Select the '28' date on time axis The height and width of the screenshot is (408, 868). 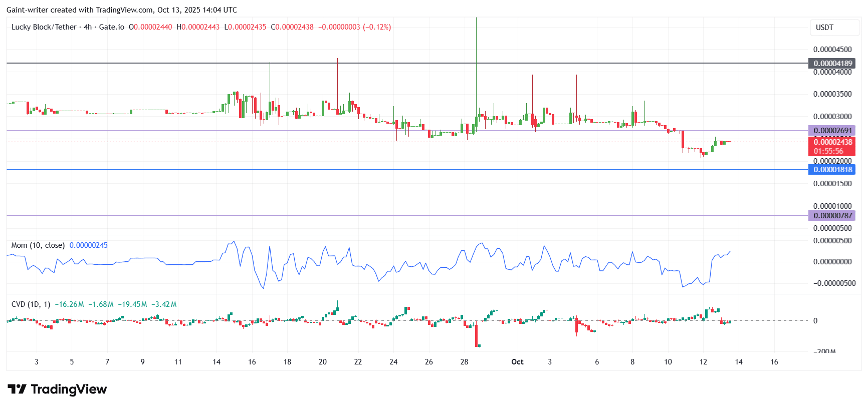coord(464,362)
